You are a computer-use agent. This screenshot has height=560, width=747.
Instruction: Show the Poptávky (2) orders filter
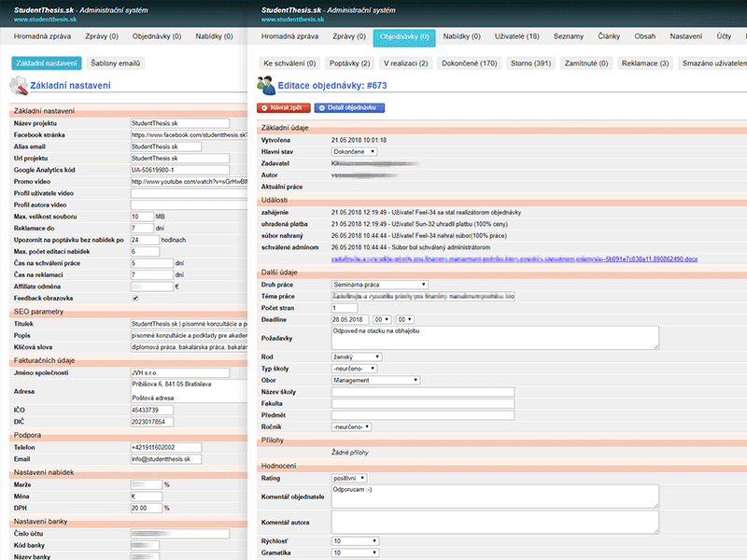[x=349, y=63]
